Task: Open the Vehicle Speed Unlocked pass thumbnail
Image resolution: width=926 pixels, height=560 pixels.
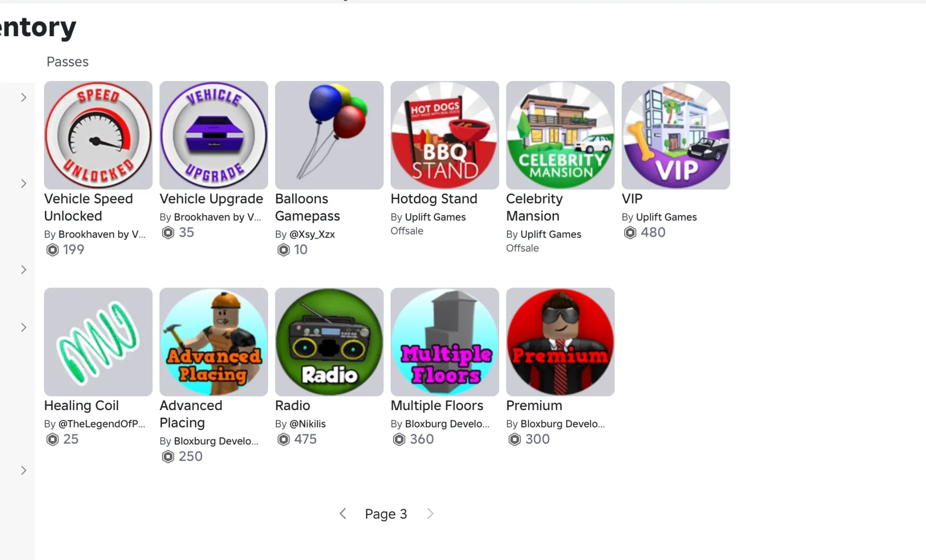Action: point(98,135)
